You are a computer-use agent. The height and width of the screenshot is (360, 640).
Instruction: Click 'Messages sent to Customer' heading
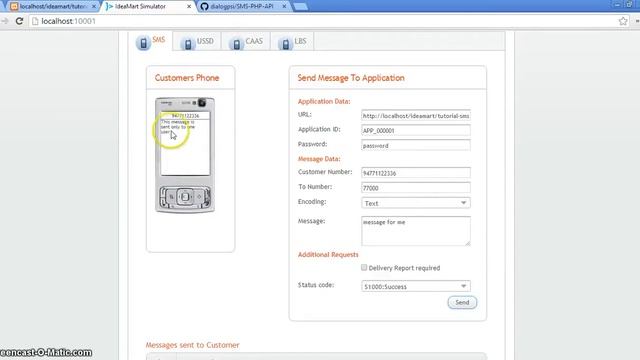click(x=192, y=345)
